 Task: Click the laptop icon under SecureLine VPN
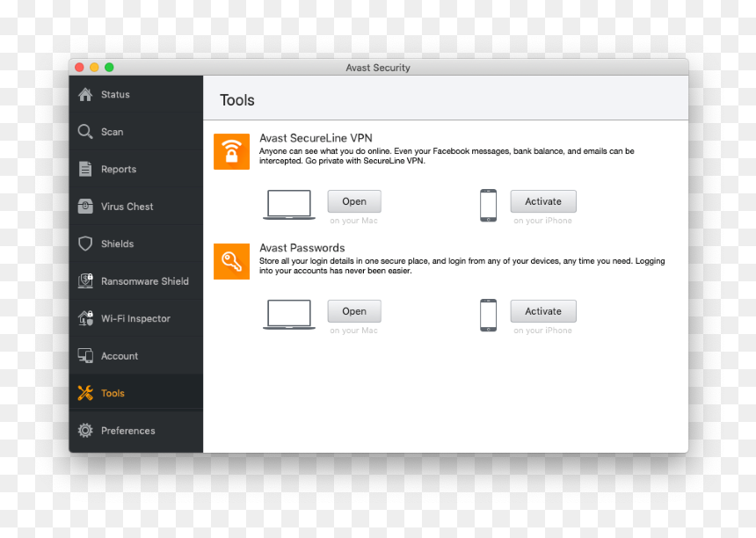[x=289, y=205]
